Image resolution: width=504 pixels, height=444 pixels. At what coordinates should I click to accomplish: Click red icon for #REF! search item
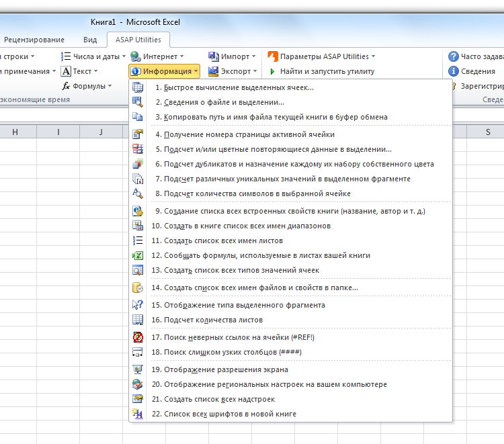pyautogui.click(x=138, y=337)
